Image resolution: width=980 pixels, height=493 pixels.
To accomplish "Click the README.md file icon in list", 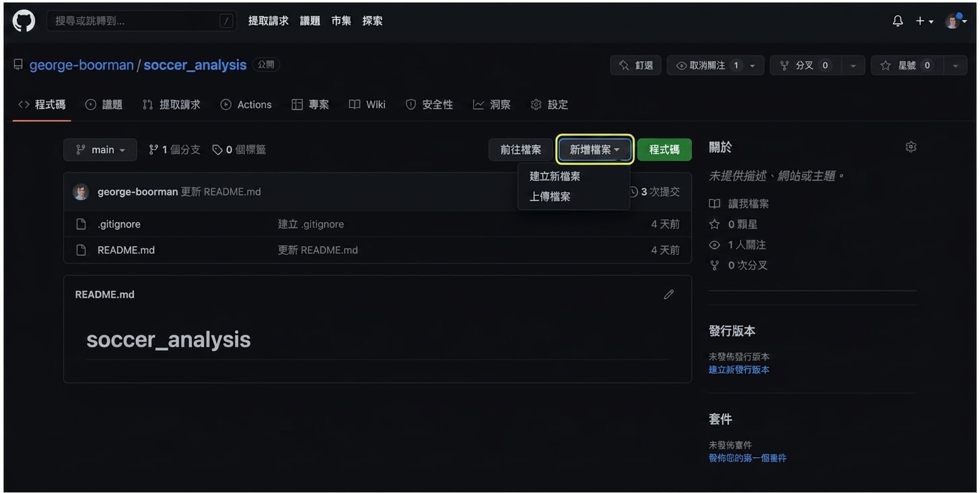I will (81, 250).
